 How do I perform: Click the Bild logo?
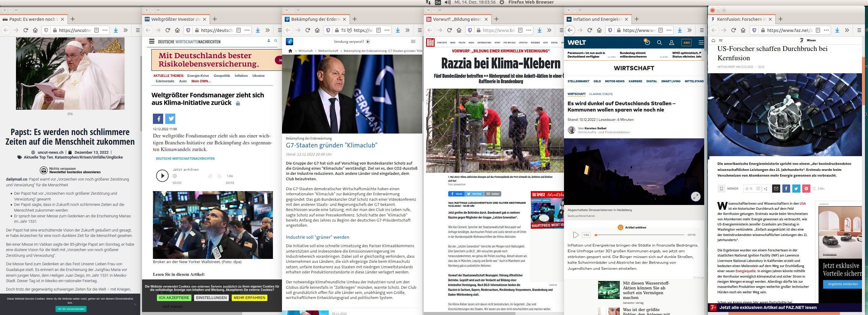[x=430, y=43]
